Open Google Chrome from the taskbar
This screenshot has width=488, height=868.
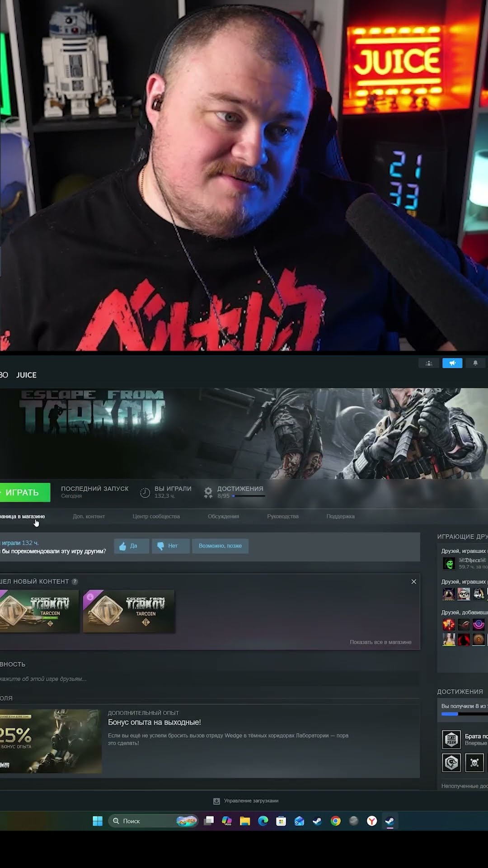point(335,821)
